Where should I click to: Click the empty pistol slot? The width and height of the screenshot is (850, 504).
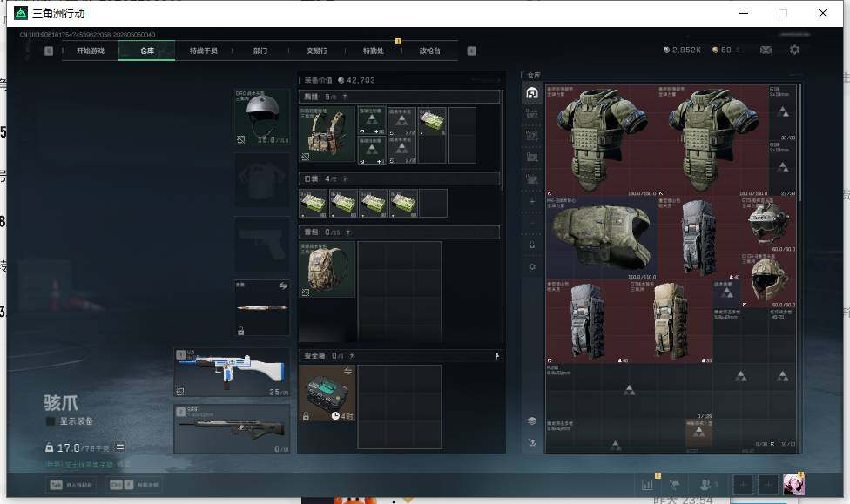262,245
